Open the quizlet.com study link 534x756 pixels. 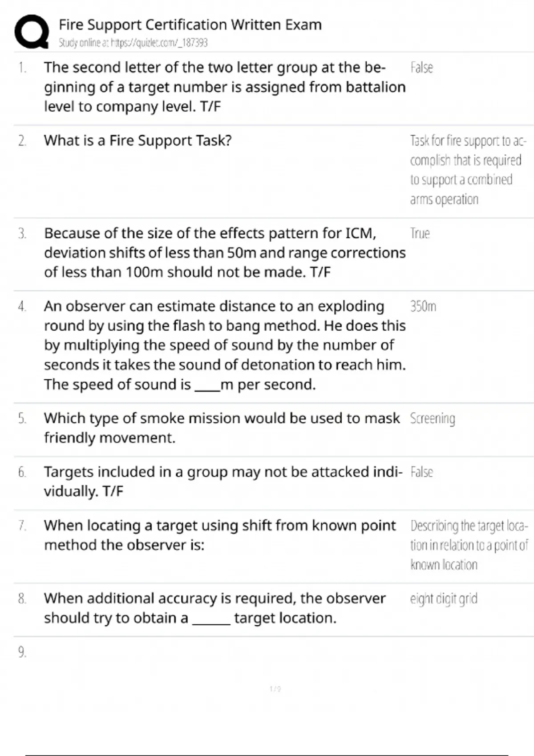tap(133, 43)
